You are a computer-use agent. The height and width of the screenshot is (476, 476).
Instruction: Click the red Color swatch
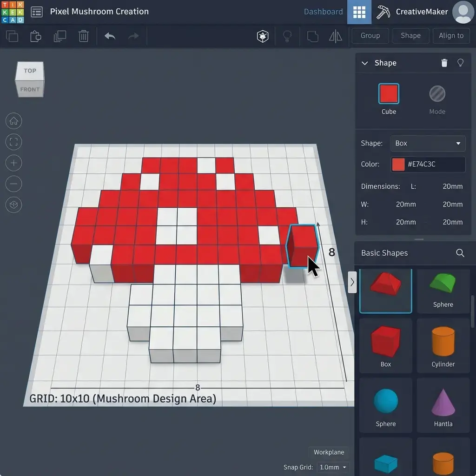398,164
